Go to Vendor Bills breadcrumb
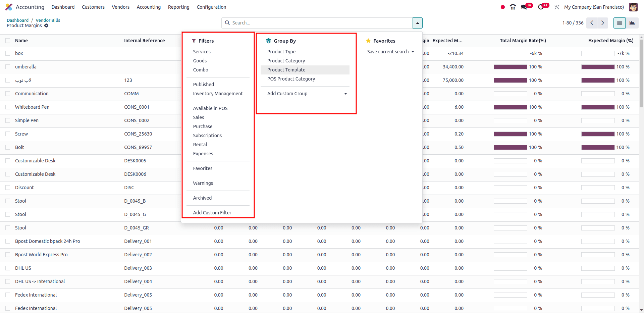 pyautogui.click(x=48, y=20)
